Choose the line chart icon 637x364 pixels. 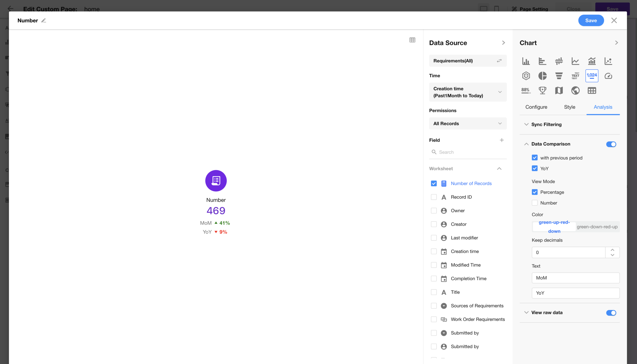point(575,61)
